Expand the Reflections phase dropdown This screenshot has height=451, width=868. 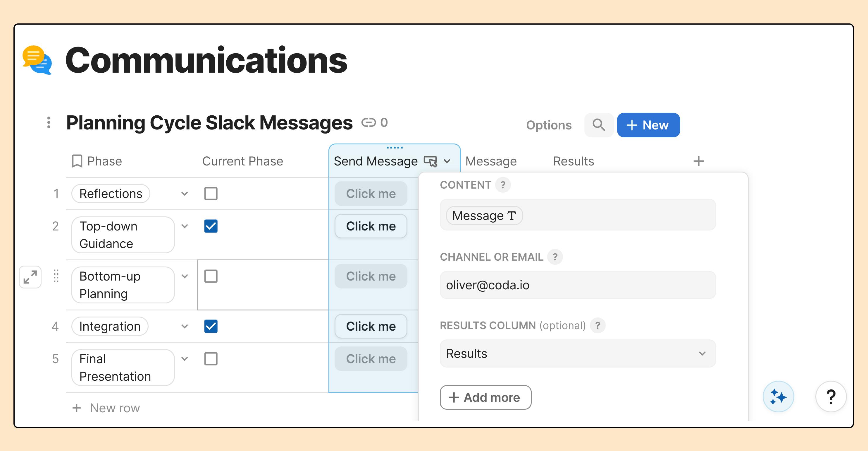pyautogui.click(x=185, y=193)
